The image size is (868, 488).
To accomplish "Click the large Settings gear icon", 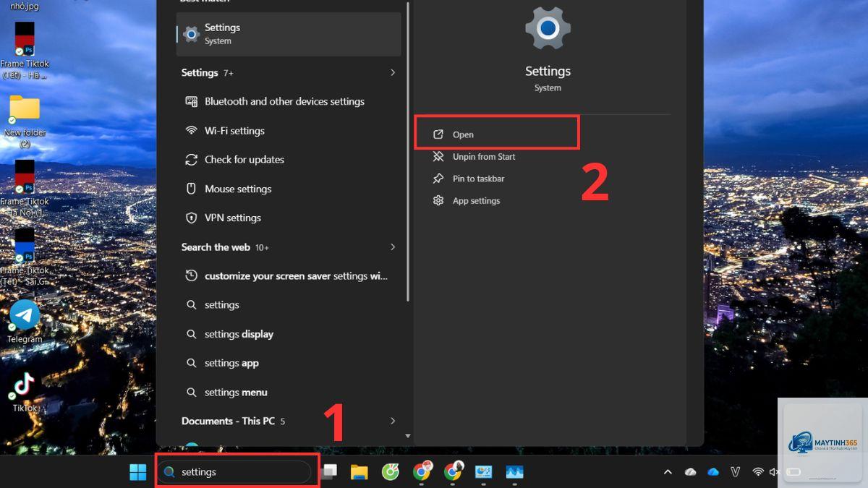I will [x=548, y=28].
